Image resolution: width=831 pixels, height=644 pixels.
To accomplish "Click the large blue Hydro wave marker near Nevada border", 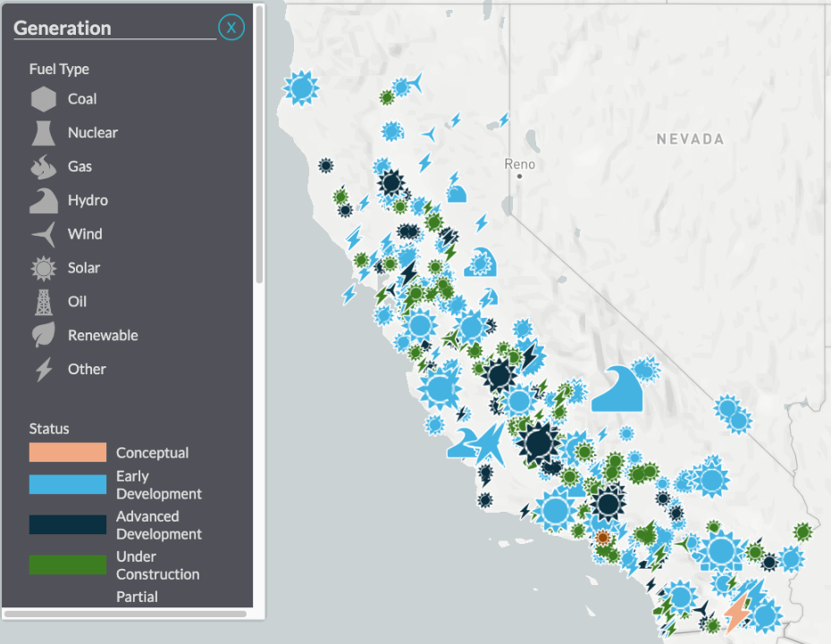I will click(x=616, y=391).
